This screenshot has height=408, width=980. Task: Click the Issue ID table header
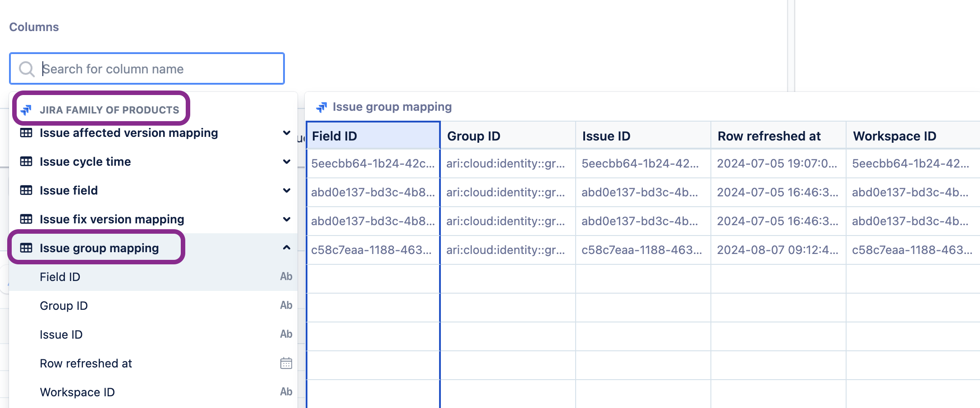tap(643, 136)
